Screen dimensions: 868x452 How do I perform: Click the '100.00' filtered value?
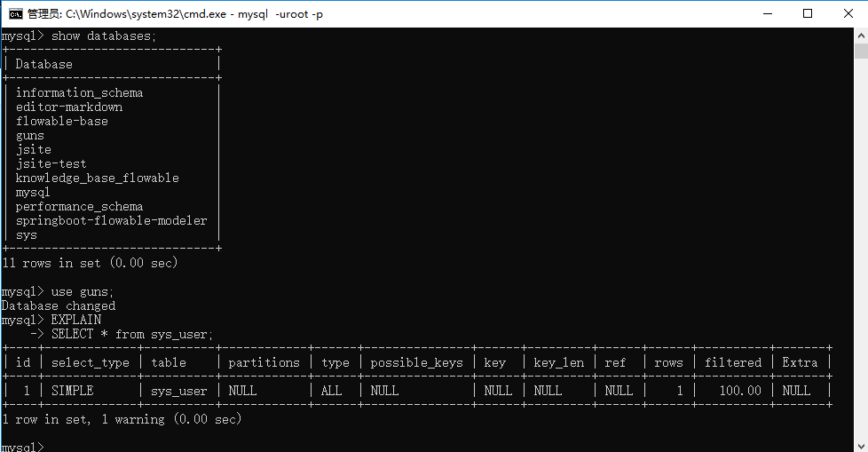pos(740,391)
